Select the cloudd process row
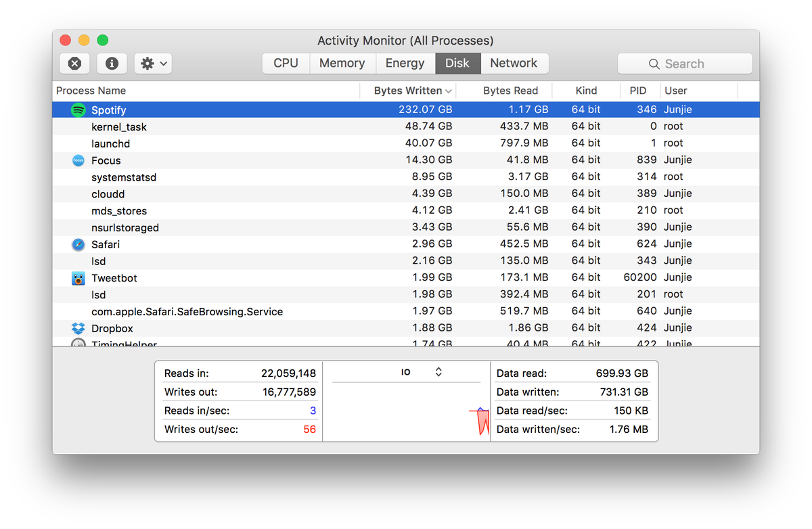The width and height of the screenshot is (812, 529). (x=406, y=193)
